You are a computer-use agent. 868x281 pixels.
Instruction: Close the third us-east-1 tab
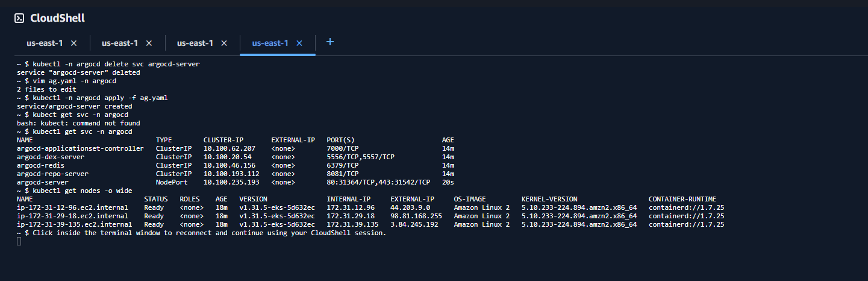point(224,43)
